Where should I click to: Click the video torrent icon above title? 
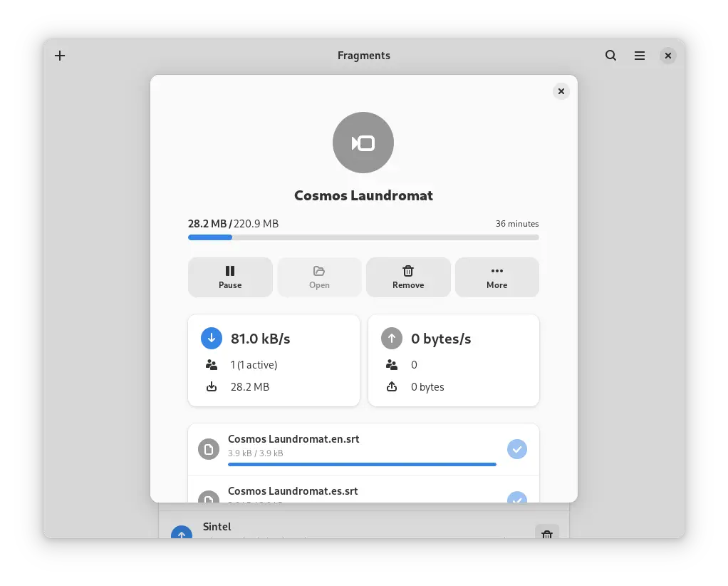point(363,143)
